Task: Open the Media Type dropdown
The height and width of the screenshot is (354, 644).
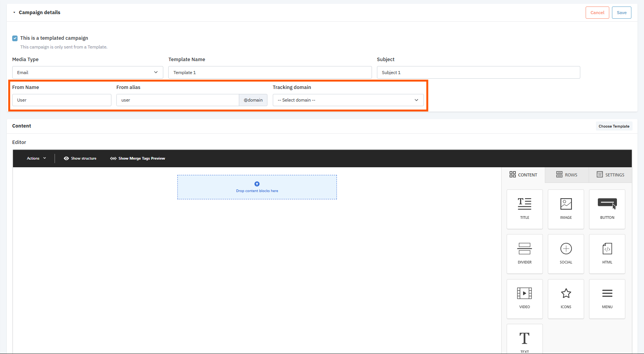Action: 87,73
